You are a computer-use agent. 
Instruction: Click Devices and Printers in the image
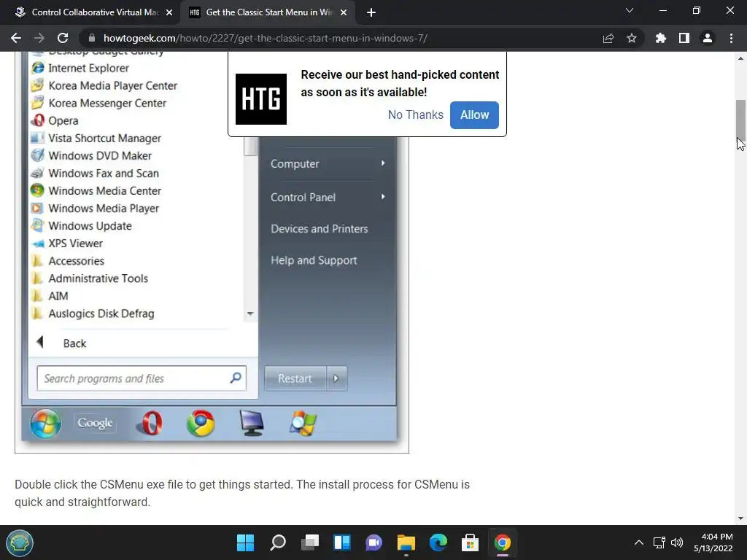pos(320,228)
